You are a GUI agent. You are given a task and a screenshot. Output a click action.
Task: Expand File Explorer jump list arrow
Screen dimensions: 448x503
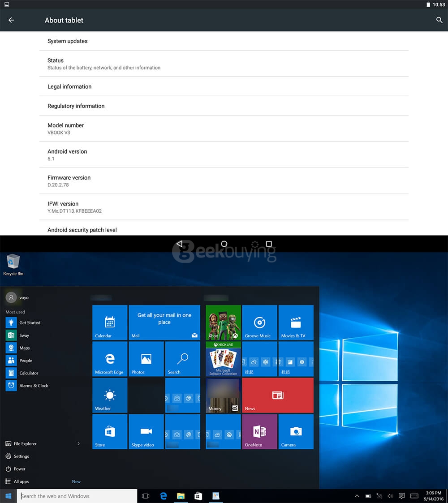click(x=79, y=443)
